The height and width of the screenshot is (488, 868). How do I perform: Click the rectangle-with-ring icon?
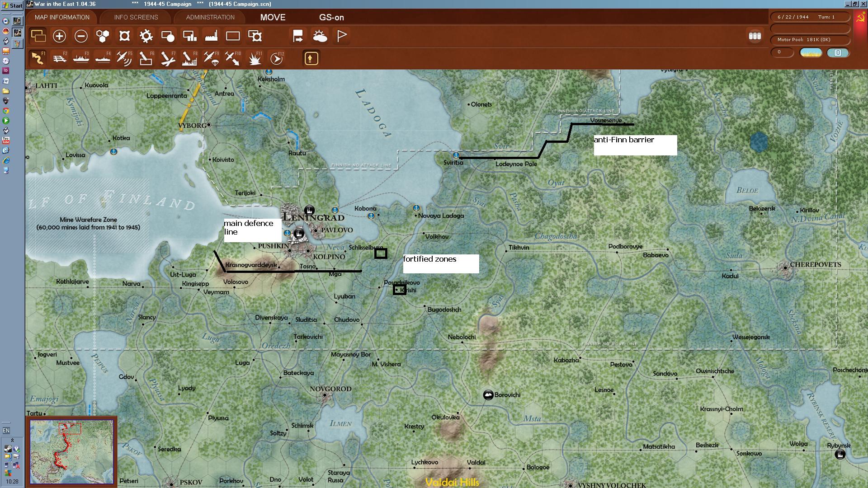[255, 36]
